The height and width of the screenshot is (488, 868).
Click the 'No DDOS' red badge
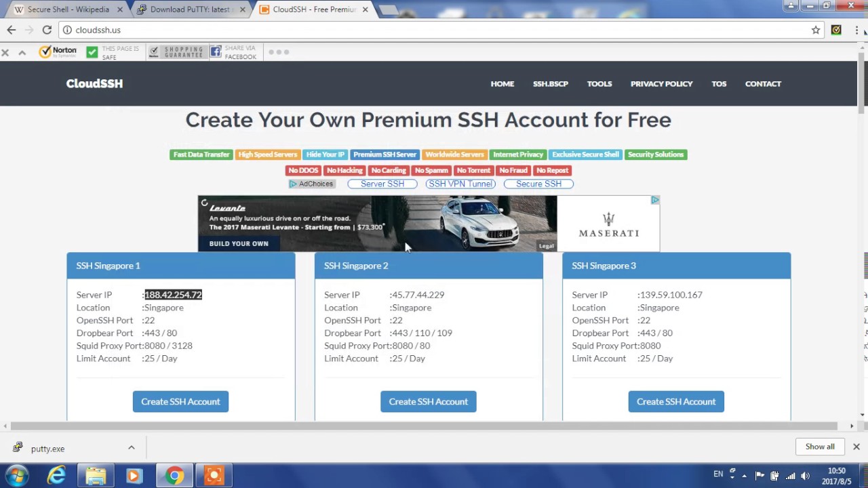pos(303,170)
